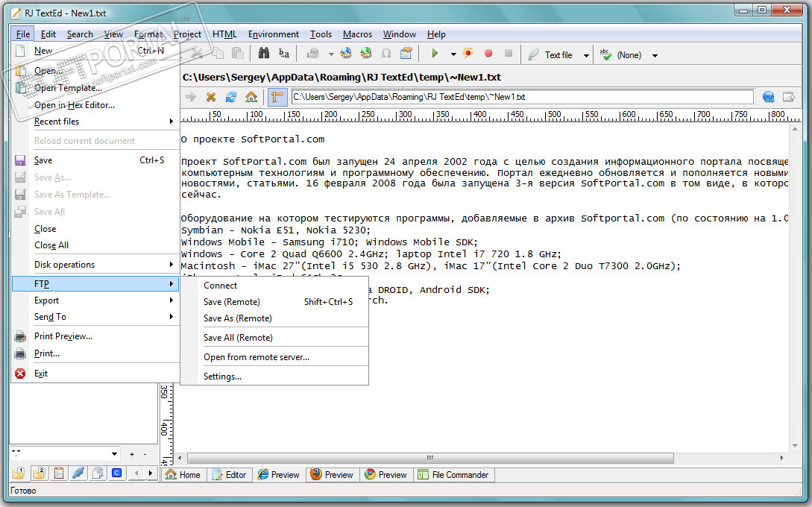Click the blue C panel icon
Screen dimensions: 812x507
pos(116,473)
